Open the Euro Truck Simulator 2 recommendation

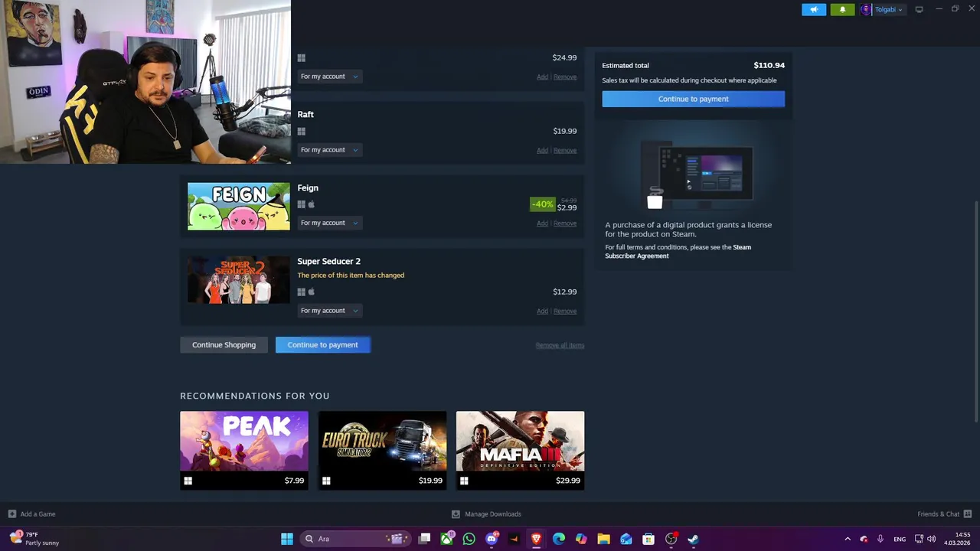click(382, 450)
